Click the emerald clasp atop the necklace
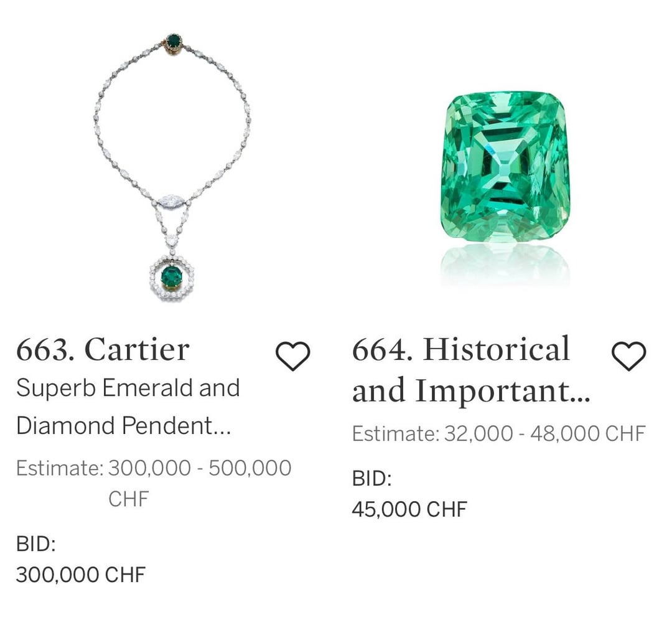Image resolution: width=672 pixels, height=620 pixels. [174, 41]
